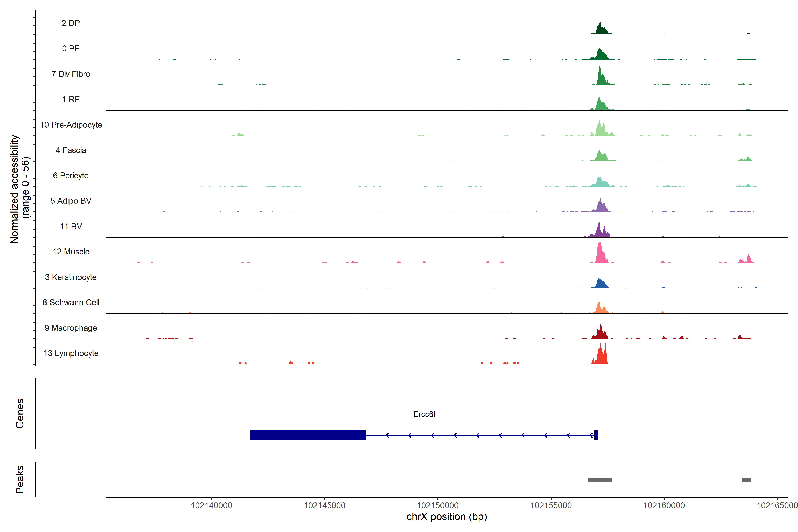
Task: Select the 12 Muscle track label
Action: (x=71, y=252)
